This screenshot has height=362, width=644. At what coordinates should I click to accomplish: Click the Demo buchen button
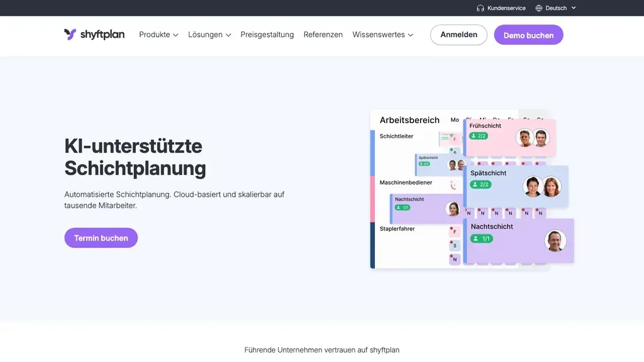(528, 35)
